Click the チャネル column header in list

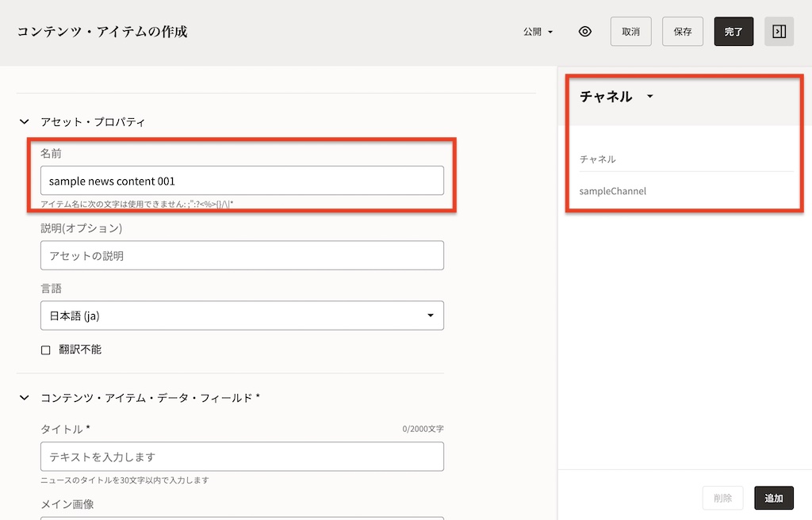pos(598,159)
